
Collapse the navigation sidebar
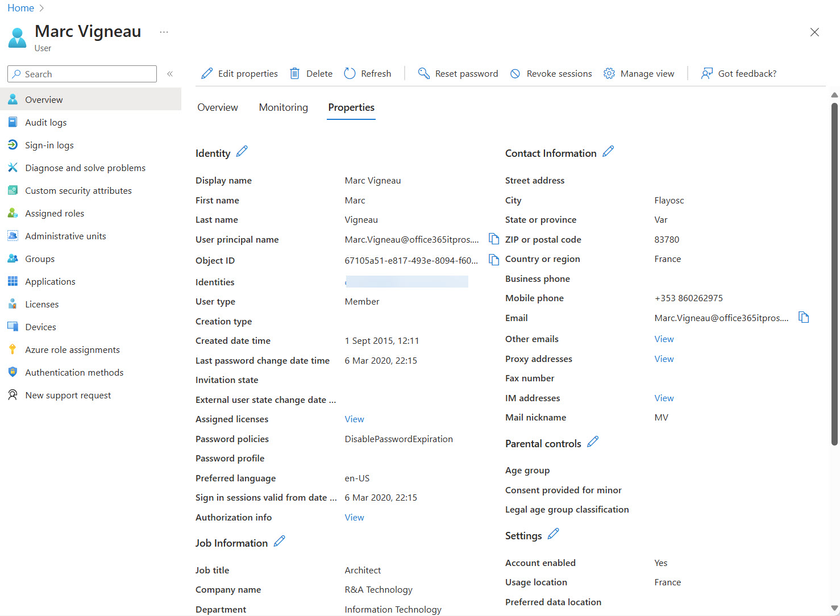(169, 73)
